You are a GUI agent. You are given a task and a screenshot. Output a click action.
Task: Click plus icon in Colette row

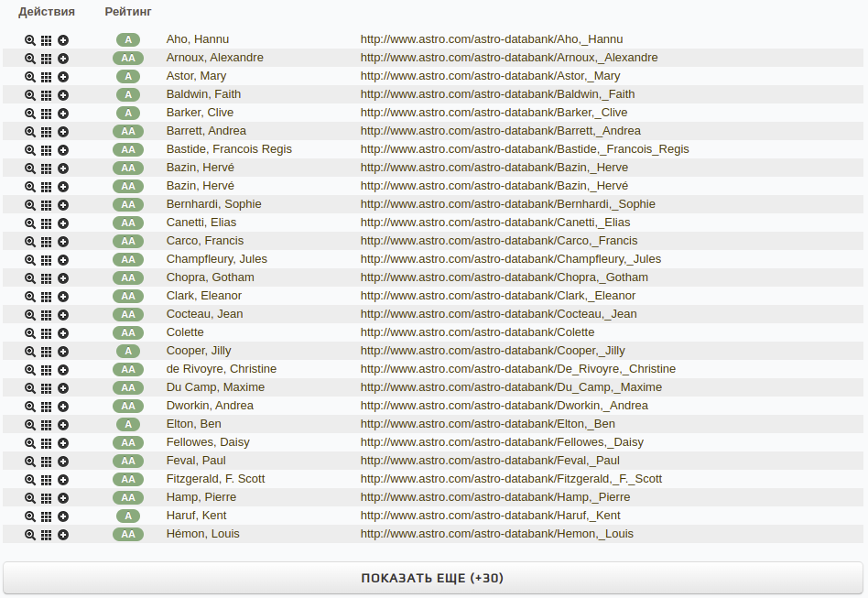click(63, 332)
